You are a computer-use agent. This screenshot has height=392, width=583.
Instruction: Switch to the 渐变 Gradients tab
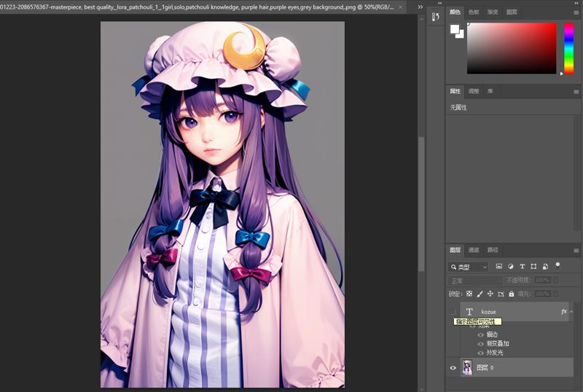pyautogui.click(x=493, y=12)
